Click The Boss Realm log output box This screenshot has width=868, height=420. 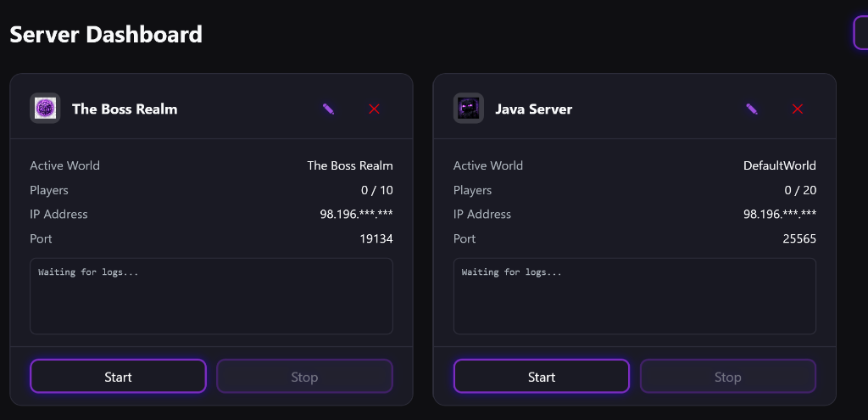tap(211, 296)
